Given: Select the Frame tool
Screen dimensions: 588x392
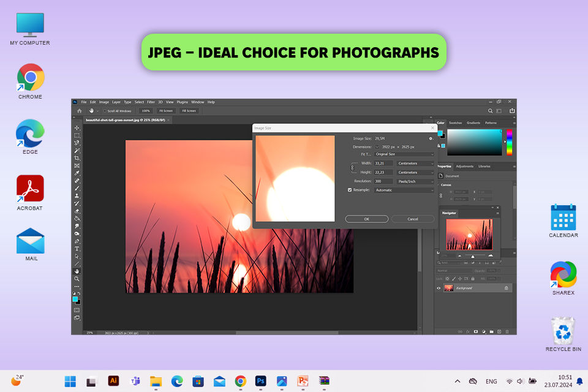Looking at the screenshot, I should pyautogui.click(x=77, y=165).
